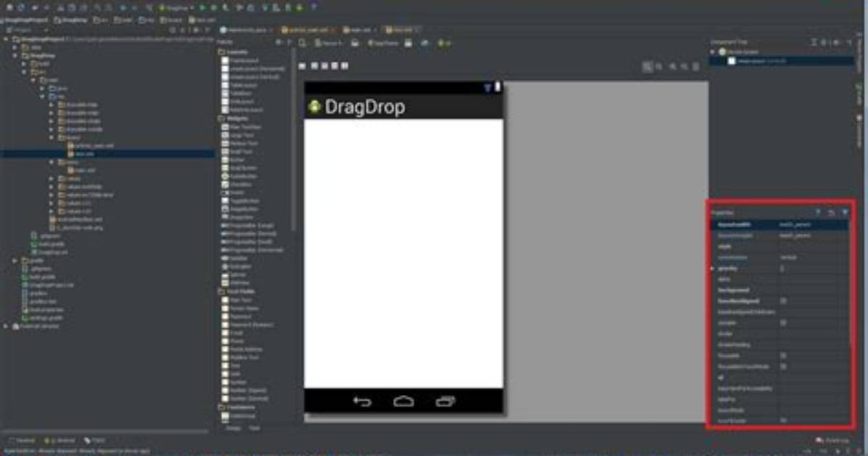Switch to the Text tab below the Palette

tap(254, 428)
